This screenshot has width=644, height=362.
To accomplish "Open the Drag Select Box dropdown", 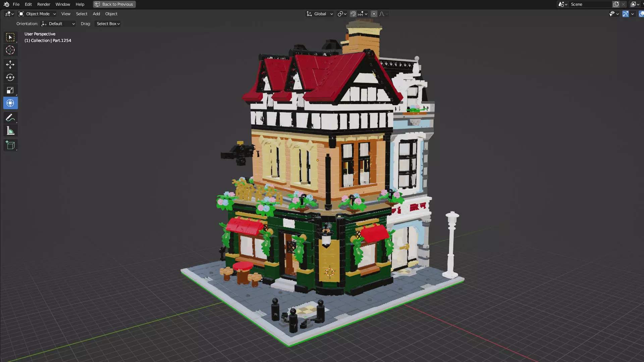I will point(108,24).
